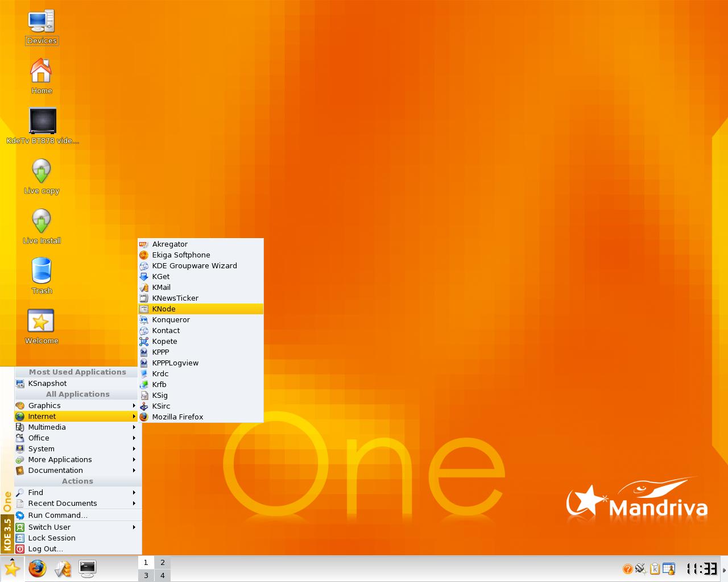Click the 11:33 panel clock
The width and height of the screenshot is (728, 582).
701,568
